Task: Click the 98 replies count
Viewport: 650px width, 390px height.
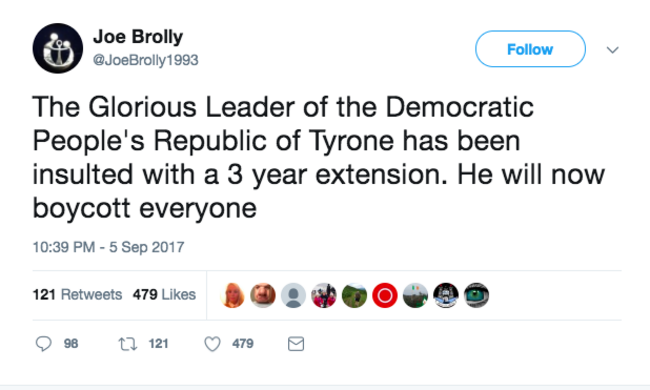Action: coord(71,344)
